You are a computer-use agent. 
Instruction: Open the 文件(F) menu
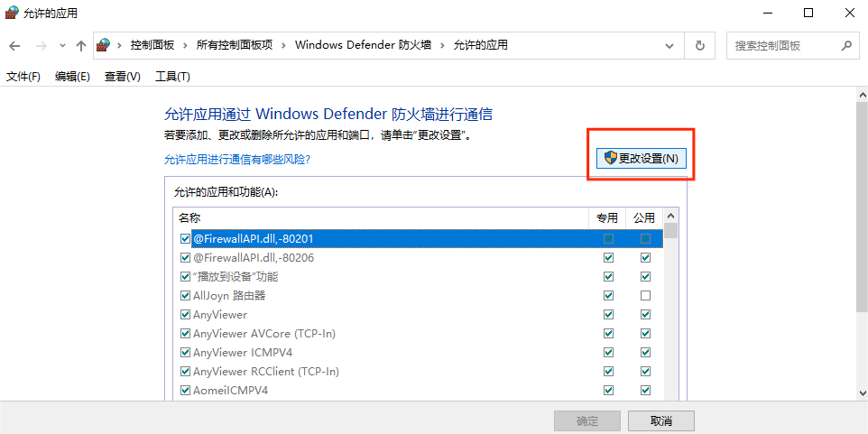click(23, 77)
